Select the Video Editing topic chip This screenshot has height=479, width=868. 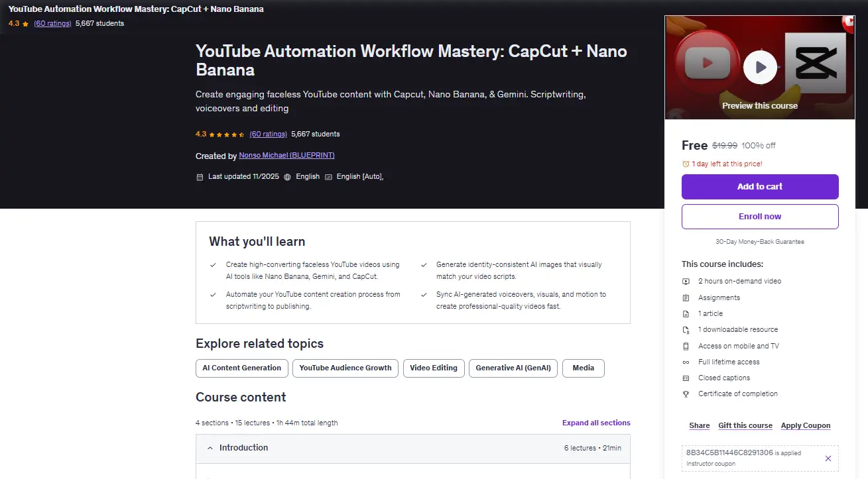tap(434, 368)
